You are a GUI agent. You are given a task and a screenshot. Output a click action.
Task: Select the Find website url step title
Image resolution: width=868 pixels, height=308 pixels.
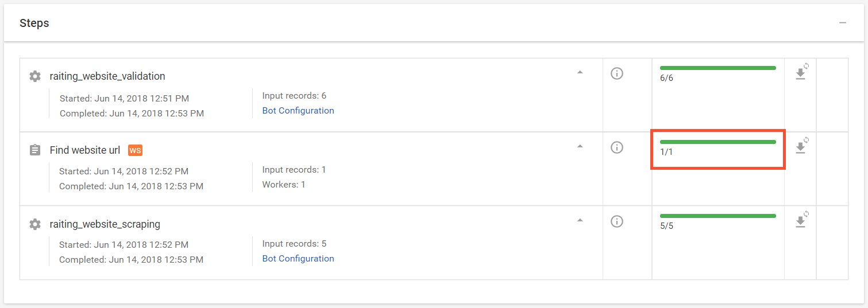(x=85, y=150)
